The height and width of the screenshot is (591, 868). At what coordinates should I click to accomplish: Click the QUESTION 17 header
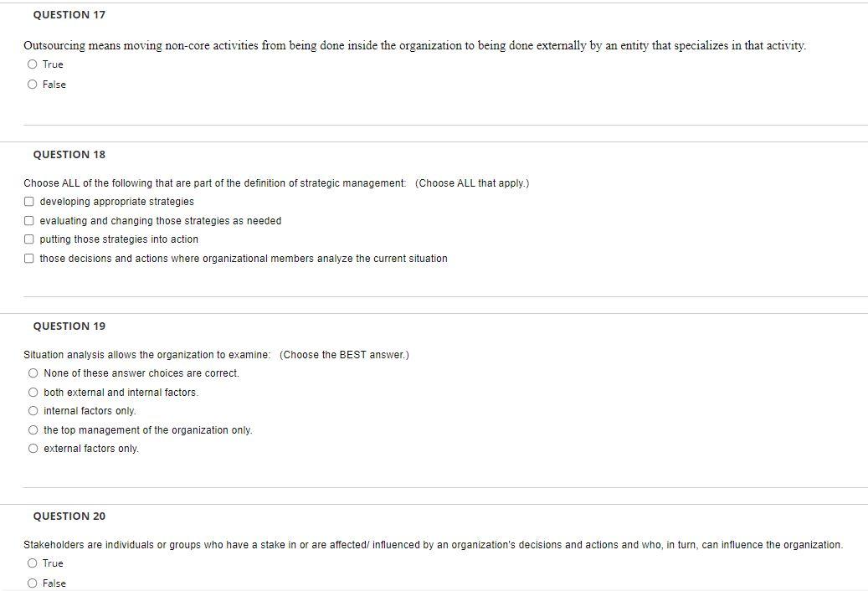pos(69,14)
